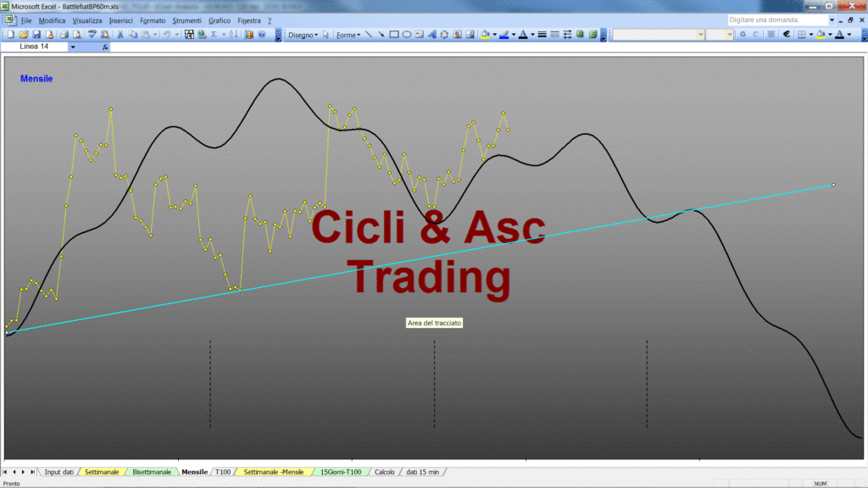Image resolution: width=868 pixels, height=488 pixels.
Task: Switch to the Input dati sheet tab
Action: [x=58, y=472]
